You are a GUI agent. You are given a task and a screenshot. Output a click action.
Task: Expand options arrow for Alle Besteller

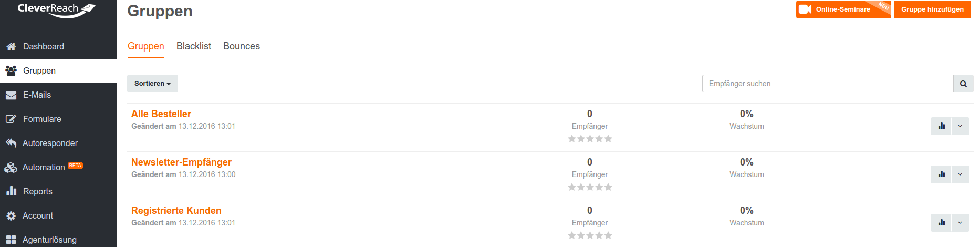tap(960, 126)
